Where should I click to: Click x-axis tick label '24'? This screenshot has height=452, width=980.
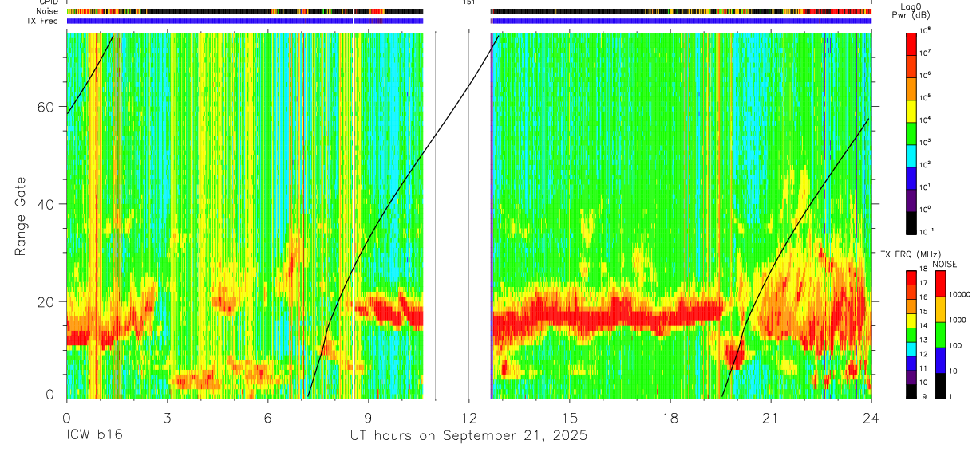click(x=871, y=417)
